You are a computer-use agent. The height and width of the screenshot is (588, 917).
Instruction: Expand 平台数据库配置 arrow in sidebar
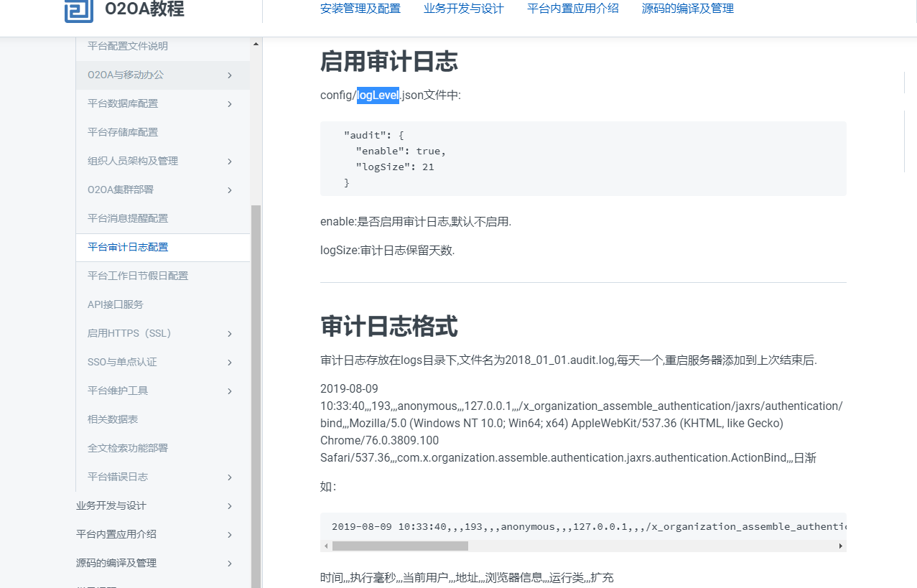coord(229,104)
